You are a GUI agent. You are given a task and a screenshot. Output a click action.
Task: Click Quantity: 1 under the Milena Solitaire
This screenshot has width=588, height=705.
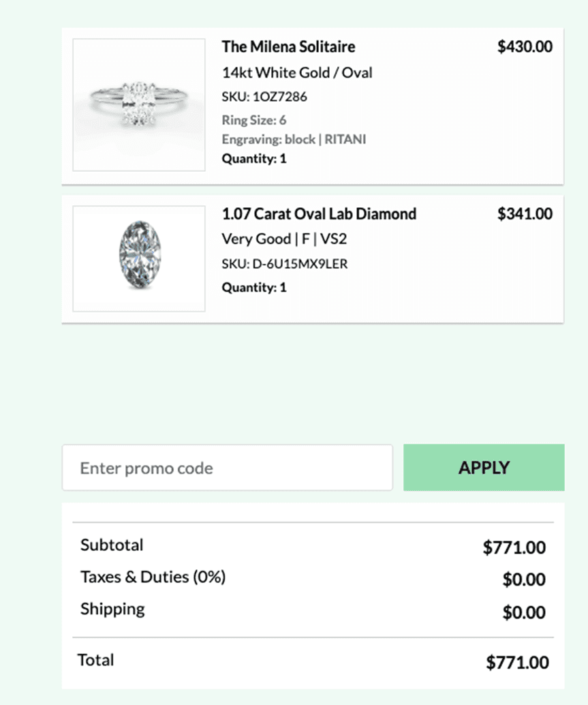(x=254, y=159)
